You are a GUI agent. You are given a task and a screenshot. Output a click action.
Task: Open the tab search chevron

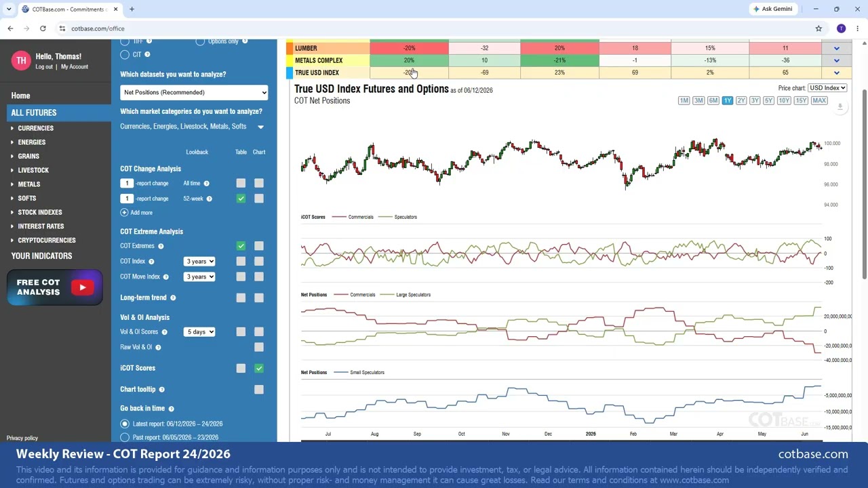pos(8,9)
